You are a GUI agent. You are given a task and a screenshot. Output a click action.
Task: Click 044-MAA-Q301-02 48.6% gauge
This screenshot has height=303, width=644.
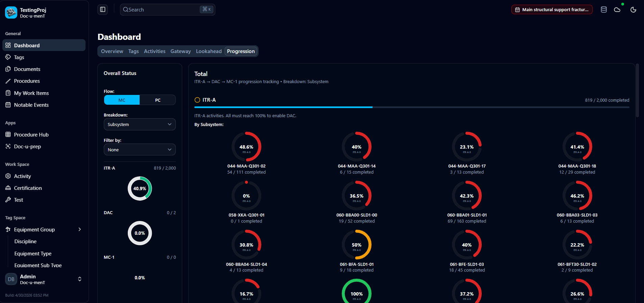click(246, 147)
